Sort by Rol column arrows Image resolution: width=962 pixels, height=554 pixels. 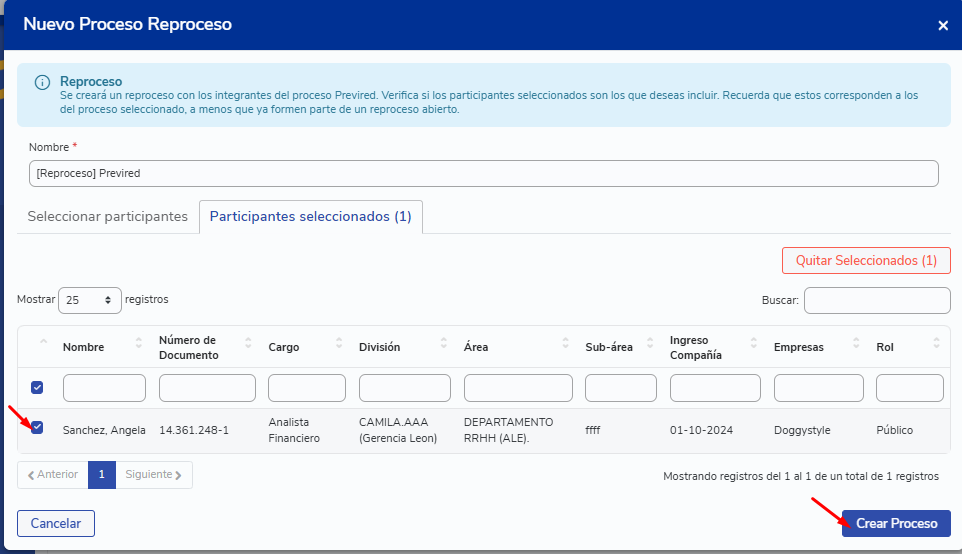936,343
